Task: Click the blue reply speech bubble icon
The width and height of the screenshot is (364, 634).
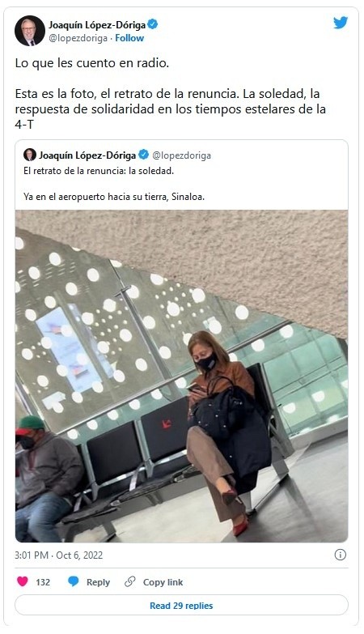Action: (x=73, y=582)
